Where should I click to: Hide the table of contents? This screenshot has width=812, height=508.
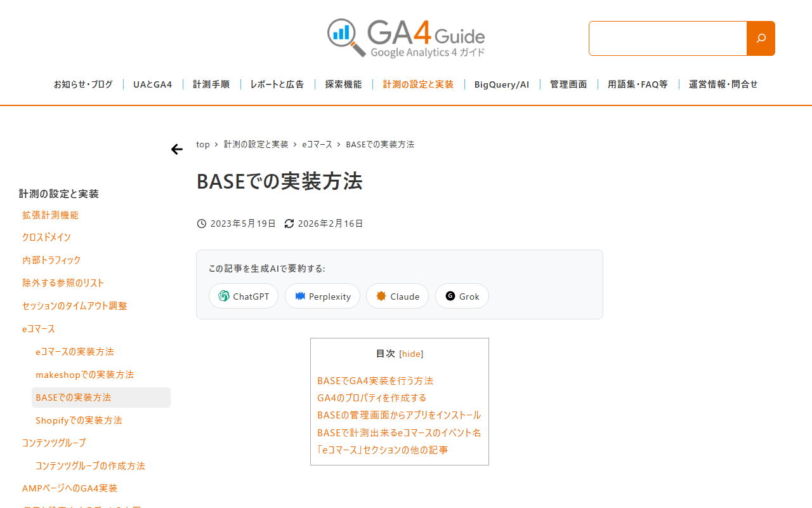[x=411, y=354]
